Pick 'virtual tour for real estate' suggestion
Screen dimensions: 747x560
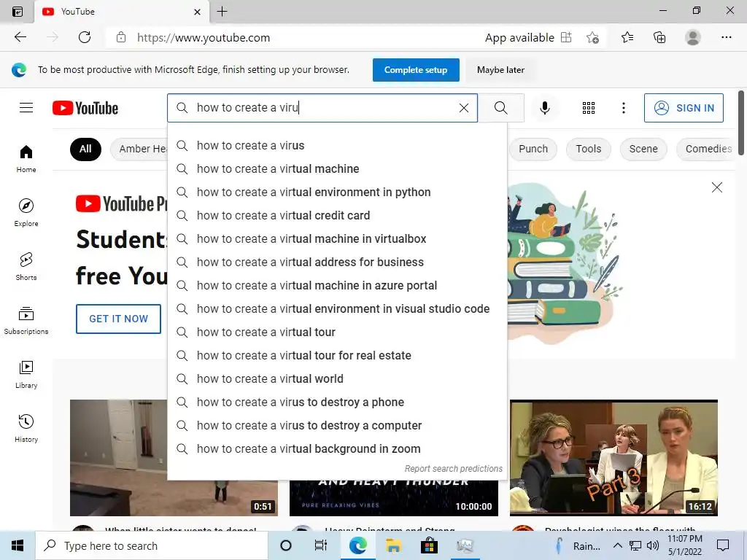click(337, 355)
